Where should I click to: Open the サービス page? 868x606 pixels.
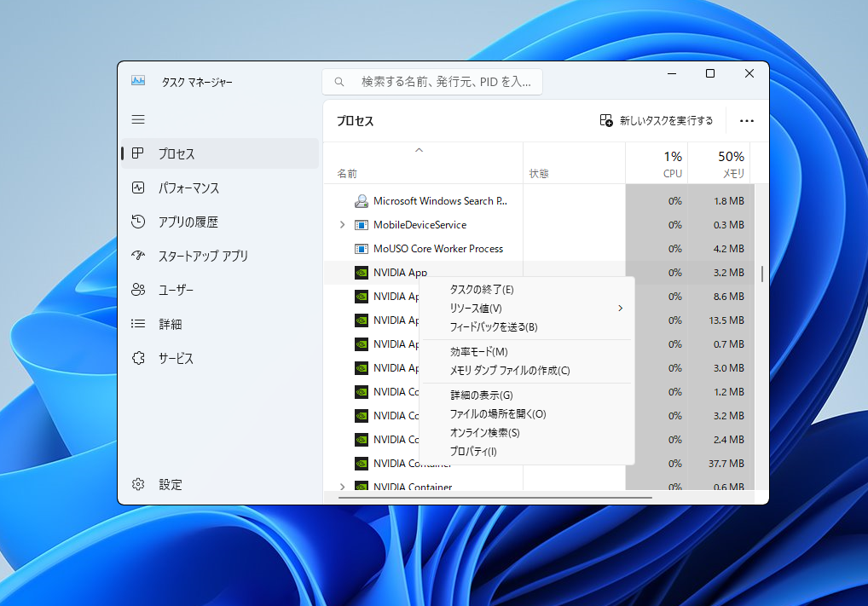coord(220,358)
